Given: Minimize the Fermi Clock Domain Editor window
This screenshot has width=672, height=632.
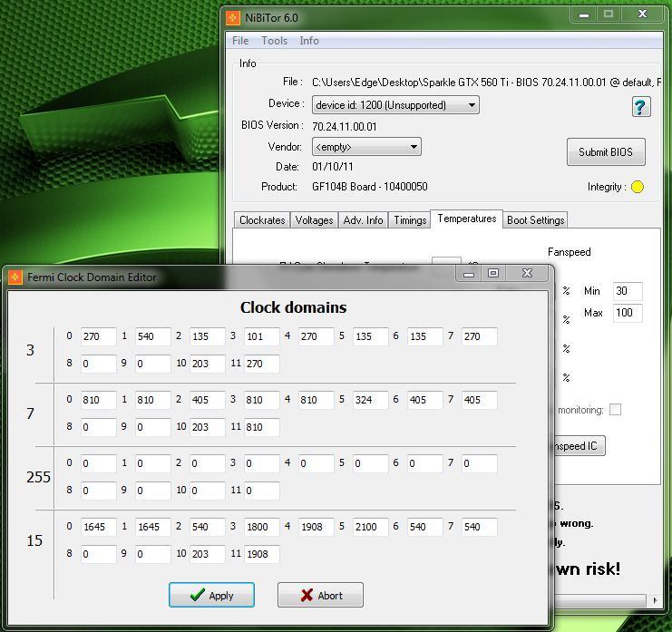Looking at the screenshot, I should [469, 273].
